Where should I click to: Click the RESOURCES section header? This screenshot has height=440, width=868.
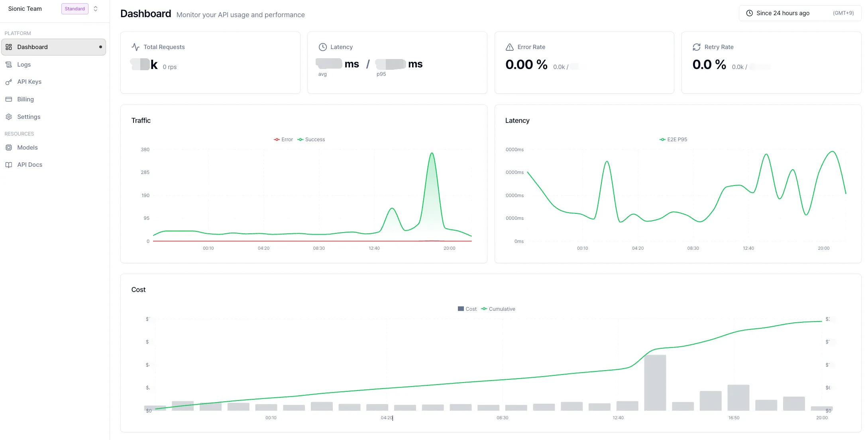pyautogui.click(x=19, y=134)
